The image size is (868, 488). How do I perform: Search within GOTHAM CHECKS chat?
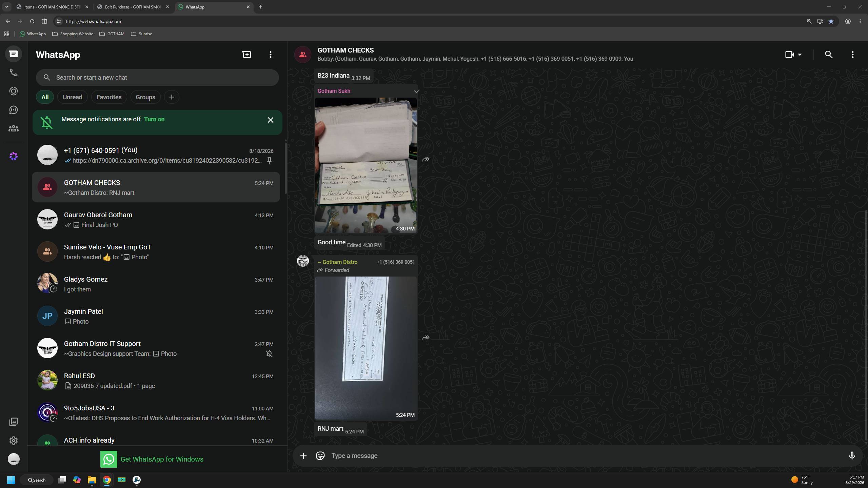tap(829, 55)
